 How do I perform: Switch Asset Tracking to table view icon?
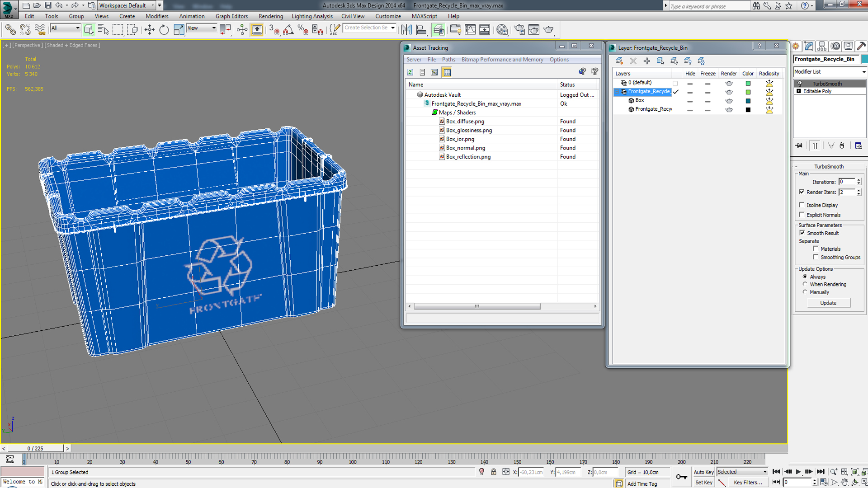pos(447,72)
